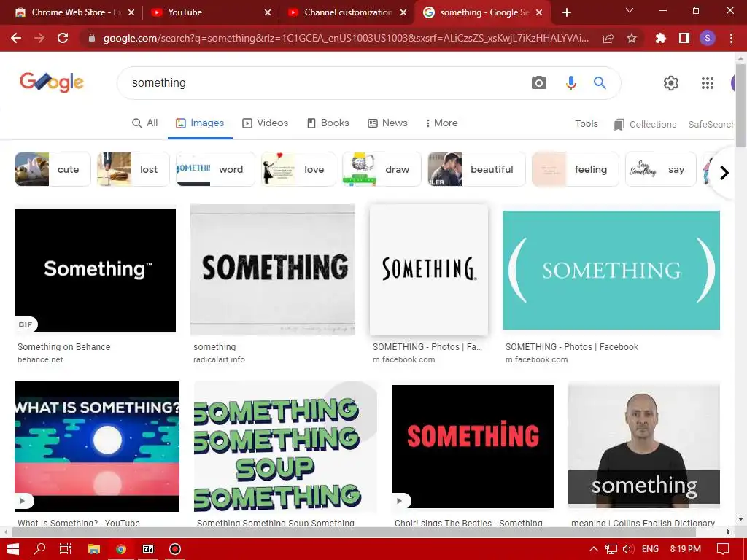The image size is (747, 560).
Task: Switch to Videos results
Action: 266,122
